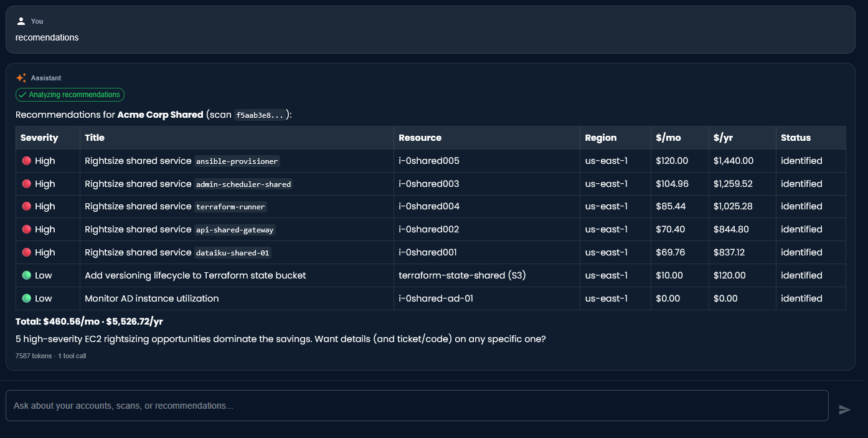Click the send message arrow icon
The height and width of the screenshot is (438, 868).
pos(844,409)
